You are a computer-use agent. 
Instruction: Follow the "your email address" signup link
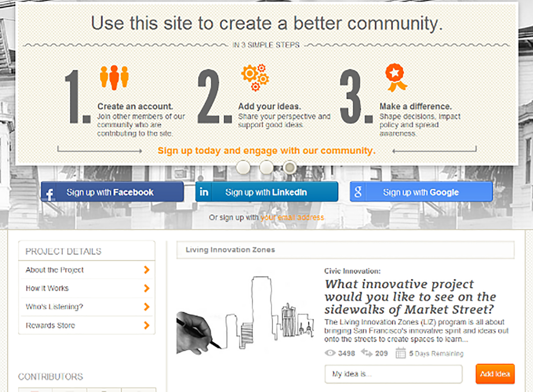click(292, 217)
